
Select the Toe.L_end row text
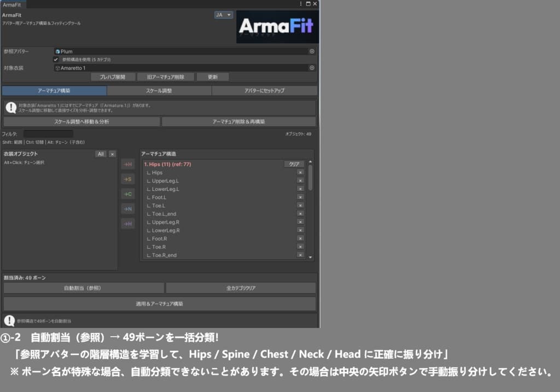[164, 214]
